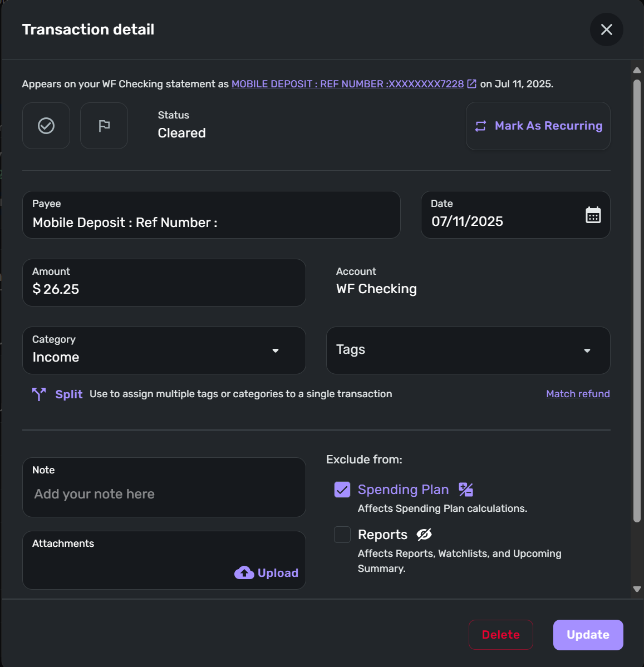Open the Tags dropdown
Image resolution: width=644 pixels, height=667 pixels.
[x=468, y=350]
